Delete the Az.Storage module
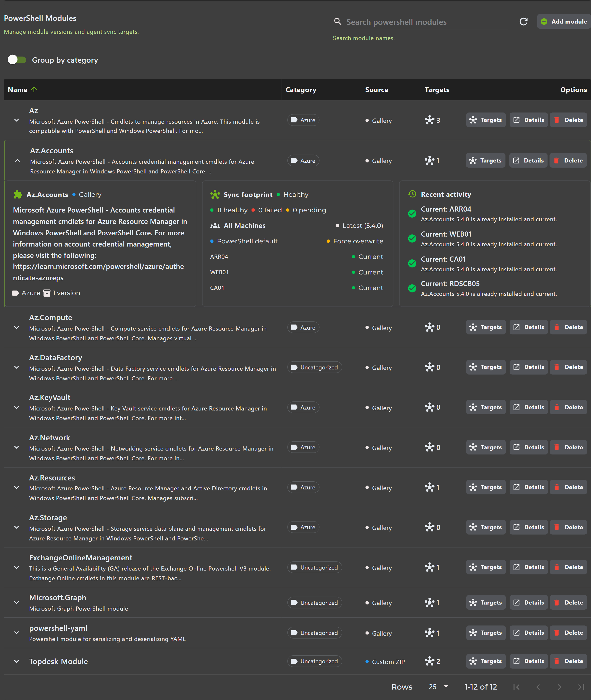Screen dimensions: 591x700 (568, 527)
